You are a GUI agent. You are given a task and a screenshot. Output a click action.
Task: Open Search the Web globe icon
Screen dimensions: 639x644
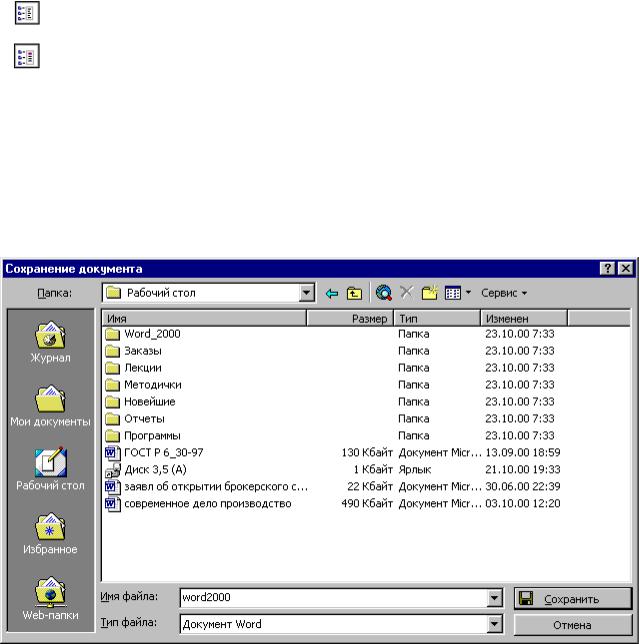(x=384, y=293)
